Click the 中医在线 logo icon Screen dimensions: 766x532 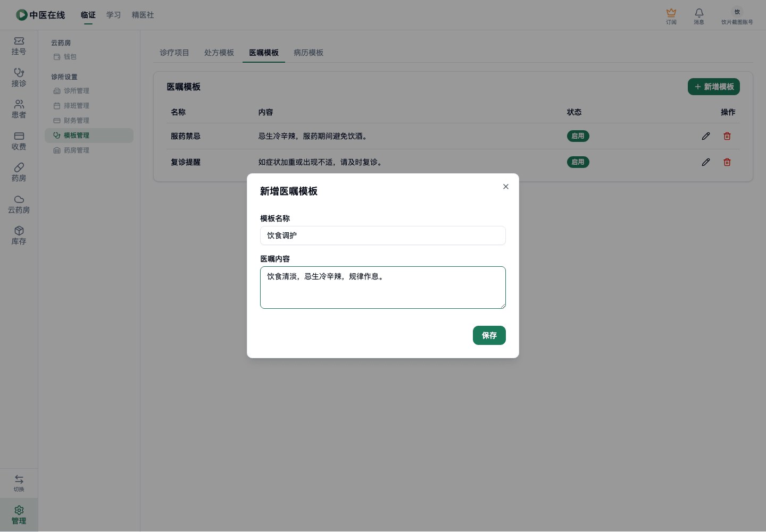pyautogui.click(x=21, y=15)
